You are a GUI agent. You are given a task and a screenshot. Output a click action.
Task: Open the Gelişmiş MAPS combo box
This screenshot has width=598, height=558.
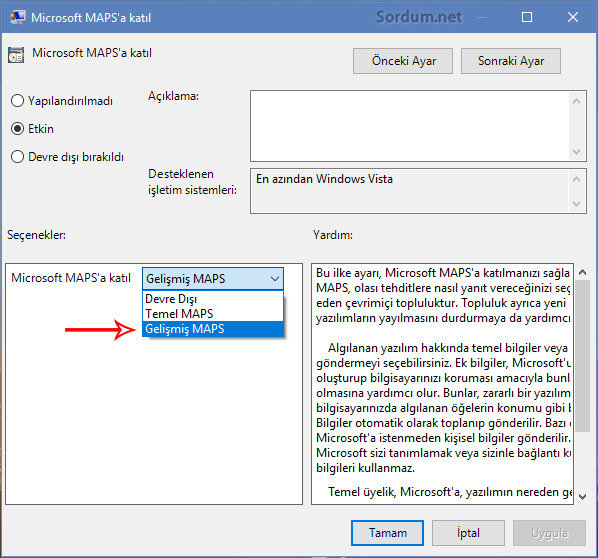coord(213,279)
